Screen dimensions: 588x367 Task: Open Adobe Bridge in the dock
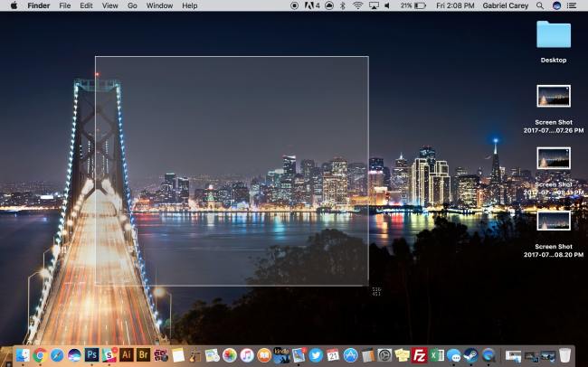tap(143, 355)
